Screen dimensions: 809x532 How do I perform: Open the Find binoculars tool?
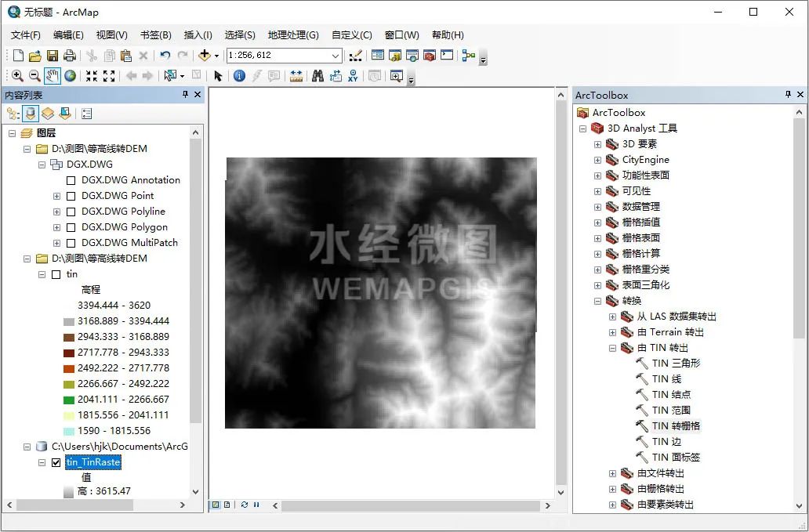click(x=317, y=76)
